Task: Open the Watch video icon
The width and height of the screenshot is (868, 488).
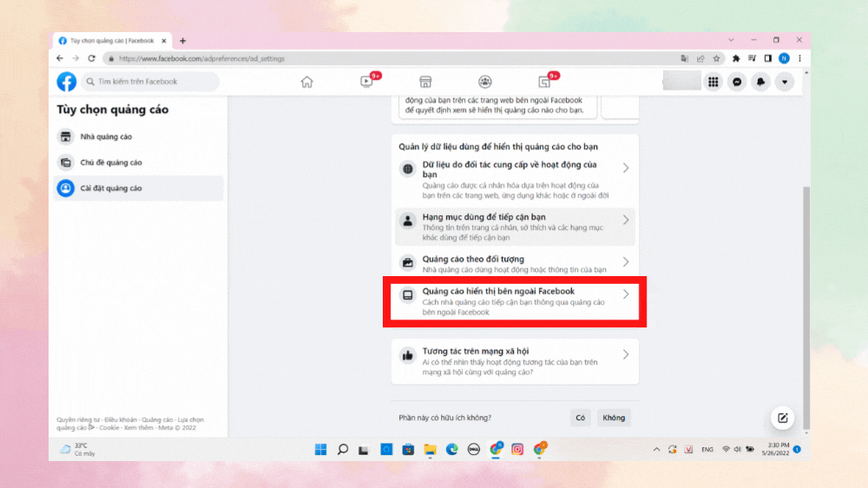Action: click(x=366, y=82)
